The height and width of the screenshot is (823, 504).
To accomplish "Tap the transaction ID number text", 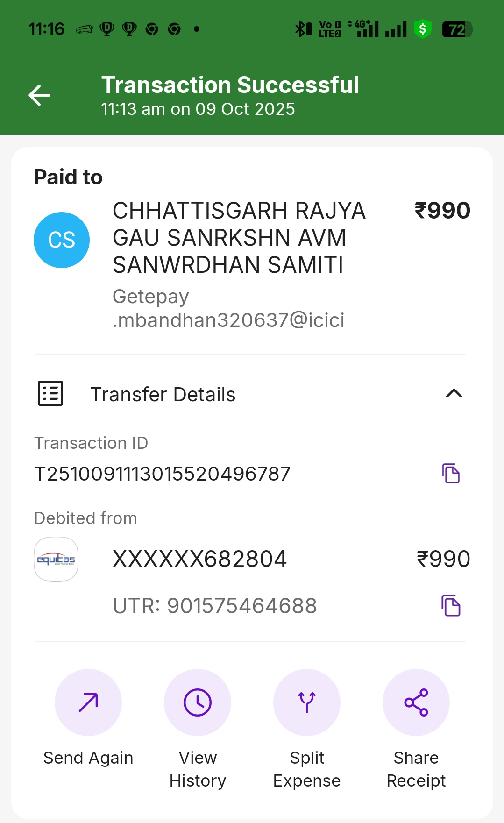I will click(163, 474).
